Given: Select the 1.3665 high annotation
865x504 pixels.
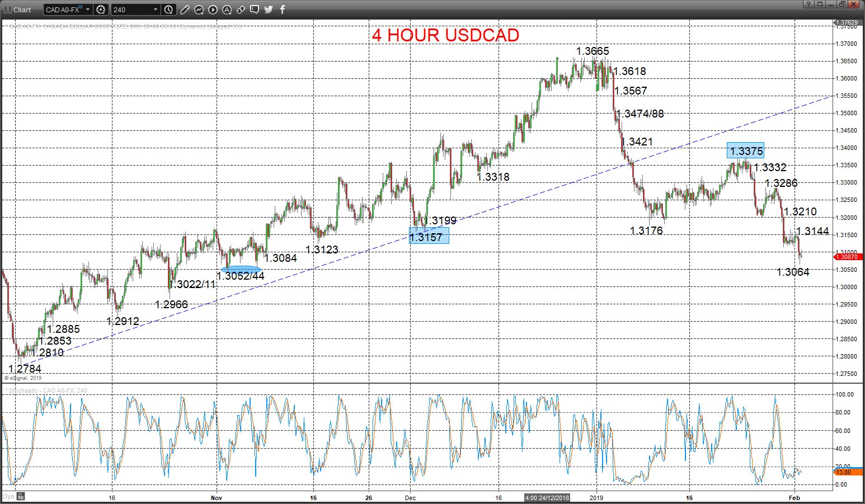Looking at the screenshot, I should click(593, 51).
